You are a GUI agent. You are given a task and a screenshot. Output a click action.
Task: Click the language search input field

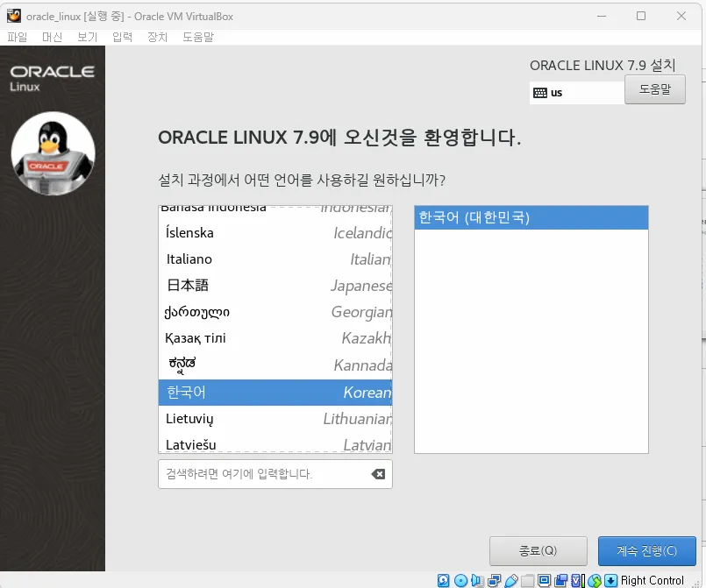[275, 474]
